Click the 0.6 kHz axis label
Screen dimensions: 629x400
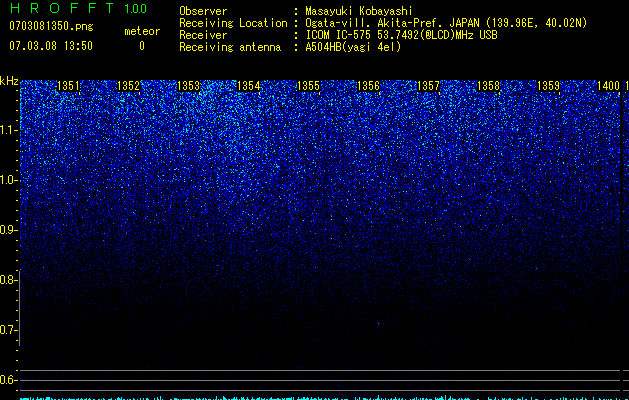[x=7, y=380]
